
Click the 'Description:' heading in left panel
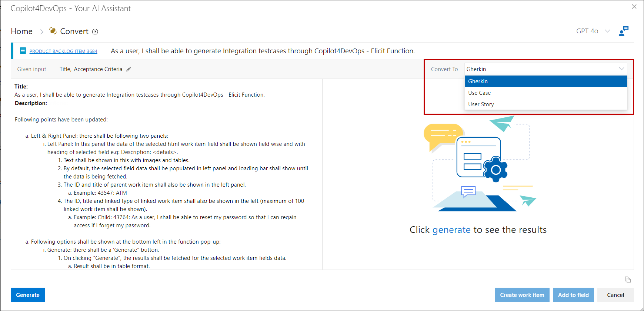coord(31,103)
